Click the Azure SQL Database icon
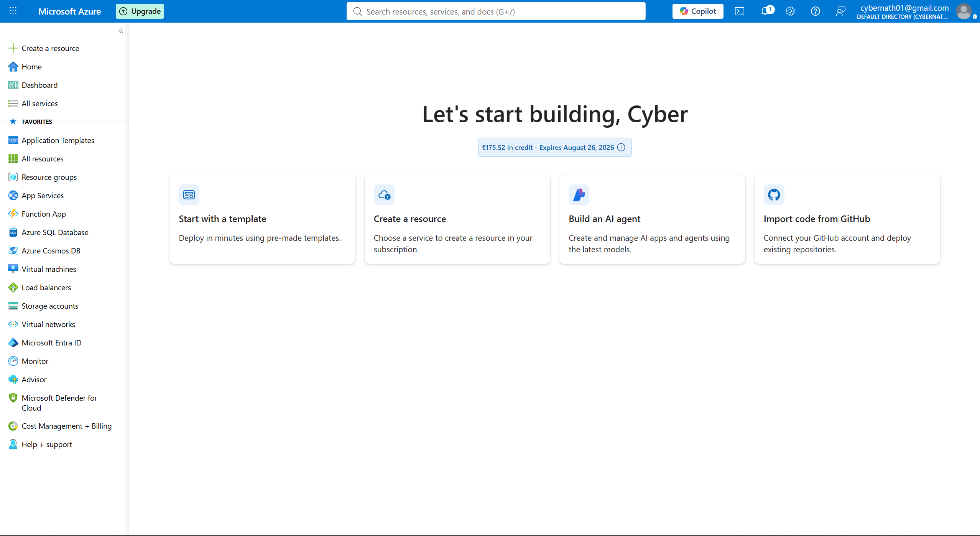This screenshot has height=536, width=980. (x=13, y=232)
